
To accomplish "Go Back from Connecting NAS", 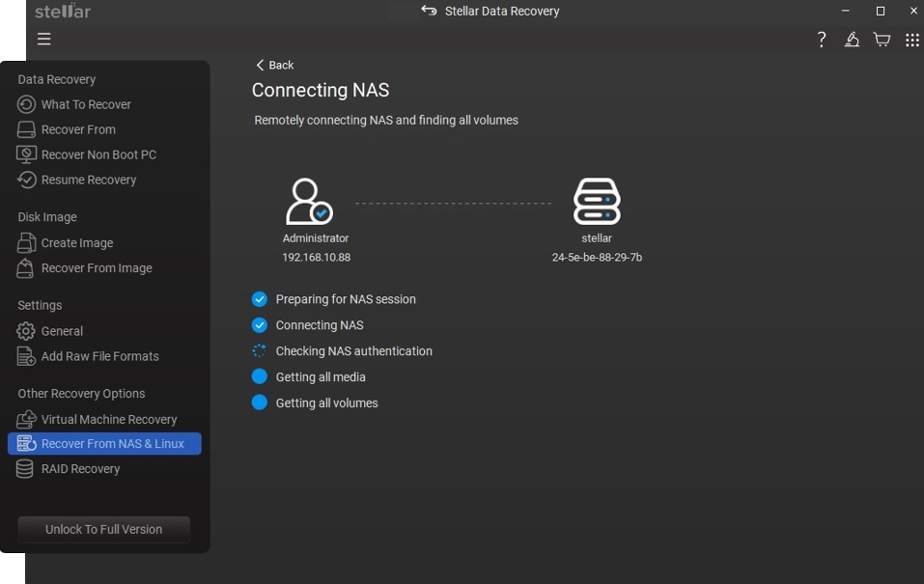I will point(274,65).
